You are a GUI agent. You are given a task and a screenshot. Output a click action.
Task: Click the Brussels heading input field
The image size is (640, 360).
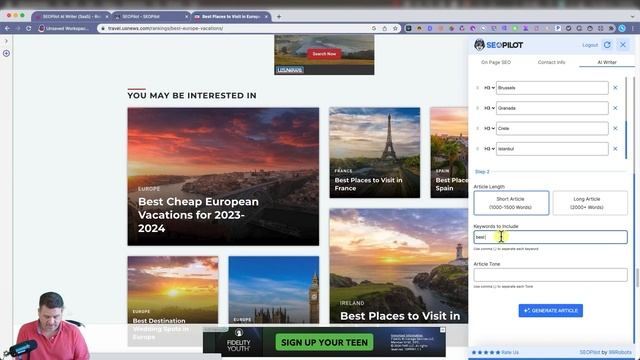point(552,88)
